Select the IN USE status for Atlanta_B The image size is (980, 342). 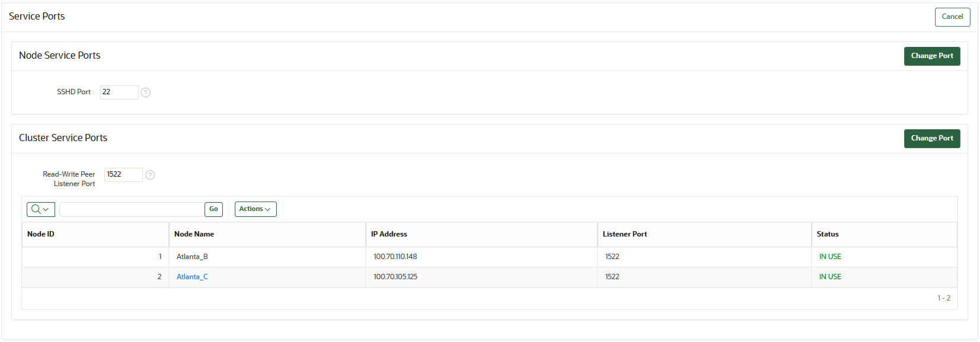point(829,256)
